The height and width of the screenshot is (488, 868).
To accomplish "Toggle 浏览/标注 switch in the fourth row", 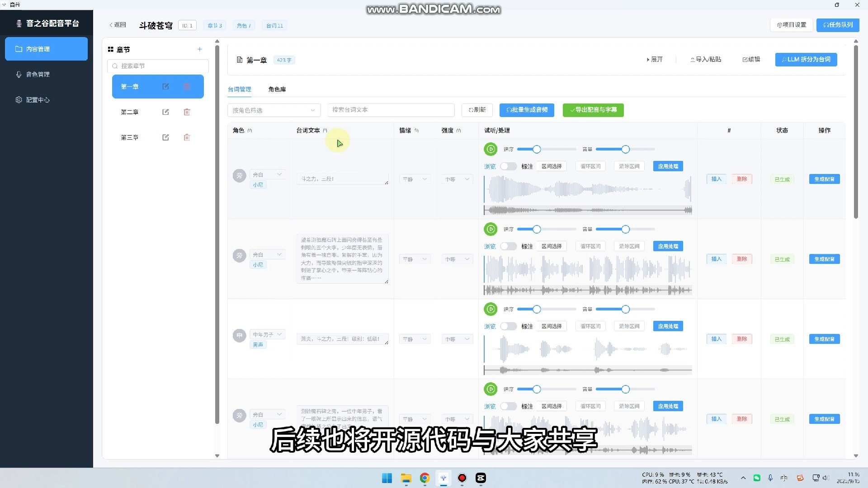I will point(508,406).
